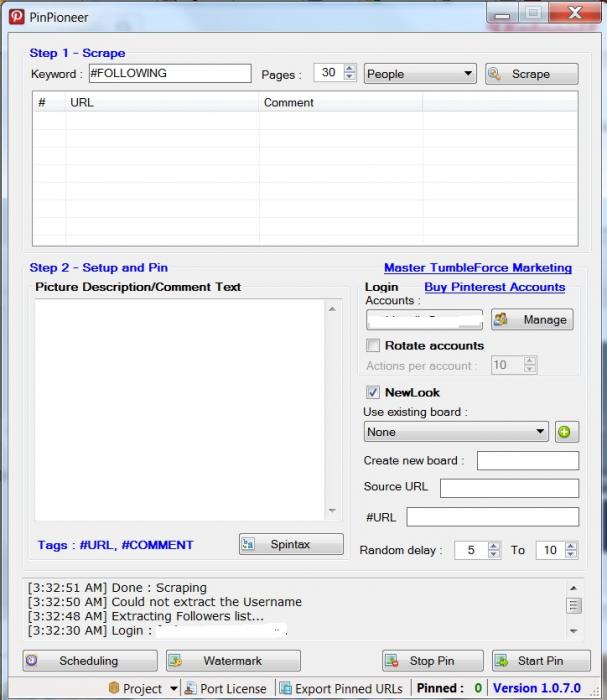The width and height of the screenshot is (607, 700).
Task: Click the Watermark button
Action: pyautogui.click(x=233, y=660)
